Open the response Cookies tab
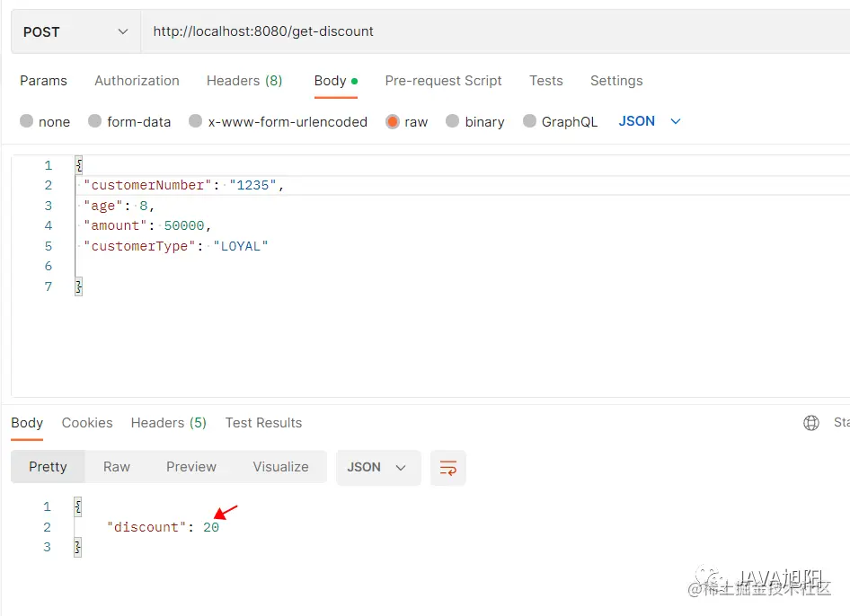Image resolution: width=850 pixels, height=616 pixels. click(x=87, y=423)
